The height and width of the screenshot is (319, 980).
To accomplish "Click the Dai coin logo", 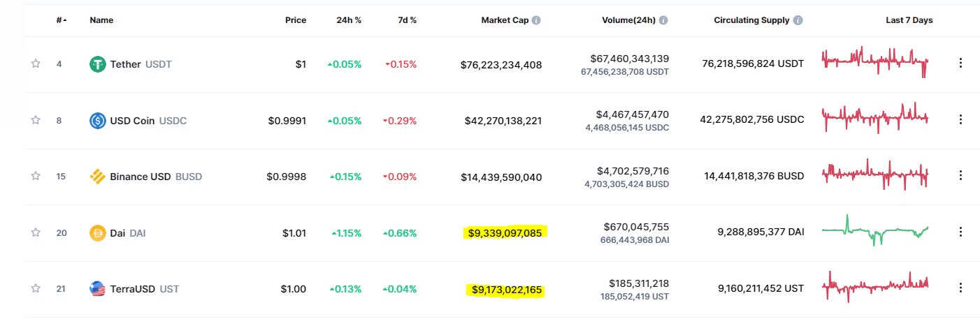I will 98,232.
